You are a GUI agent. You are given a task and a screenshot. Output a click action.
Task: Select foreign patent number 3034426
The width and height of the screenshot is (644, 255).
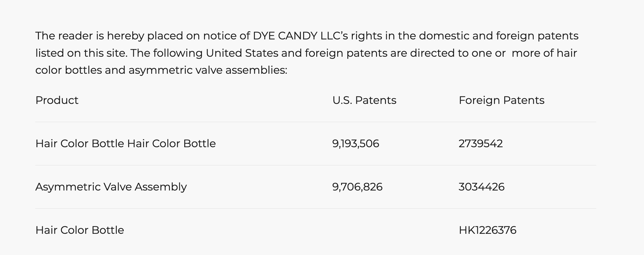(x=482, y=187)
